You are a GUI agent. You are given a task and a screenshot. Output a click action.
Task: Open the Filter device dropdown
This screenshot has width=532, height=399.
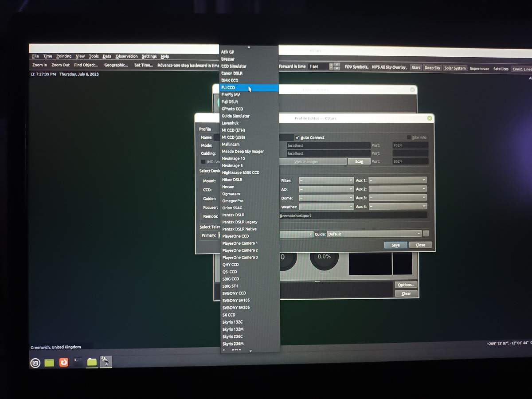tap(326, 180)
